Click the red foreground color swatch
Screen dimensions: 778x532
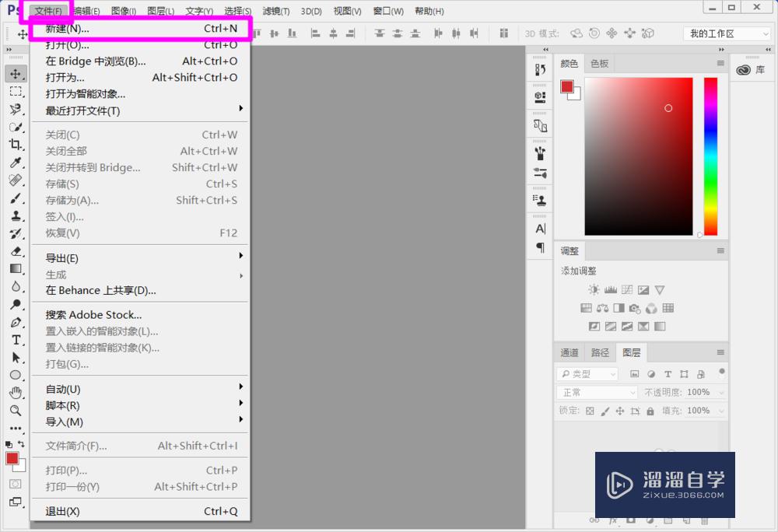click(13, 459)
